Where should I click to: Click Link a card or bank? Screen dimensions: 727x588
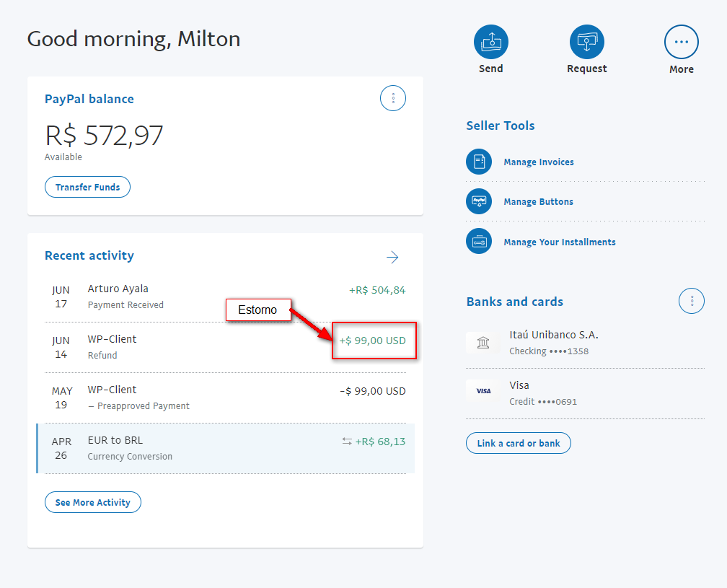(x=518, y=443)
